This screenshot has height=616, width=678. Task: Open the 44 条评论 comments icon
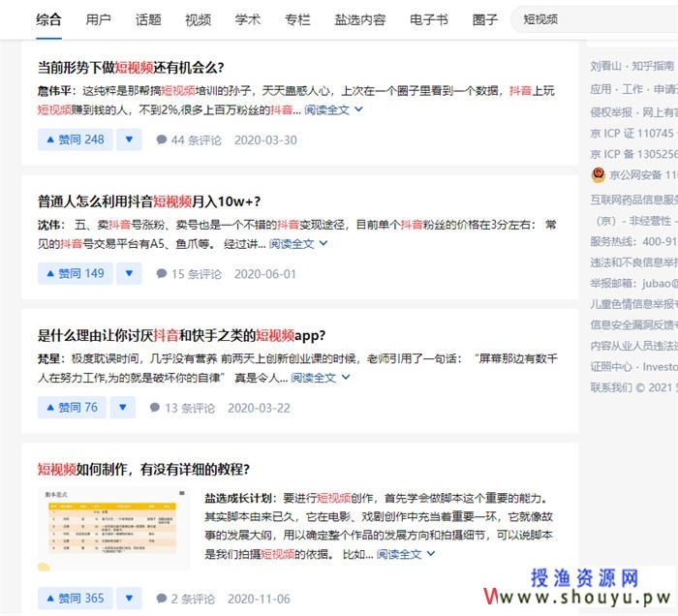click(x=162, y=140)
